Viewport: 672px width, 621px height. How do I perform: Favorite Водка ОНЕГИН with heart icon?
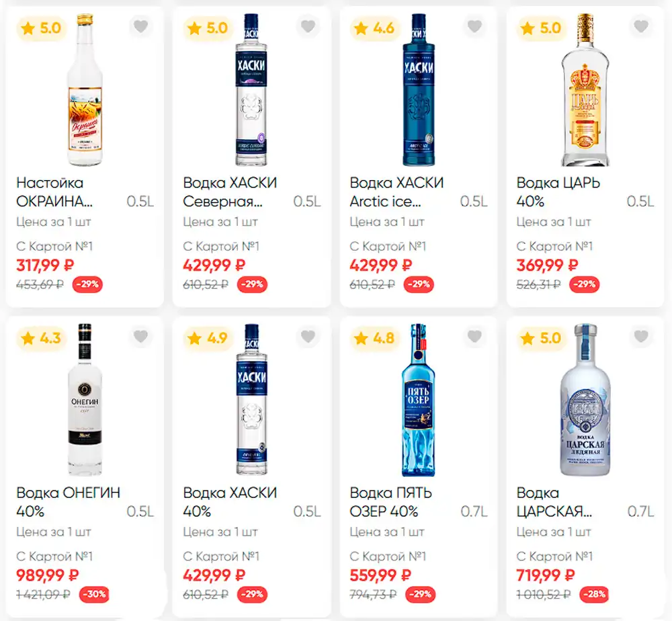coord(140,337)
